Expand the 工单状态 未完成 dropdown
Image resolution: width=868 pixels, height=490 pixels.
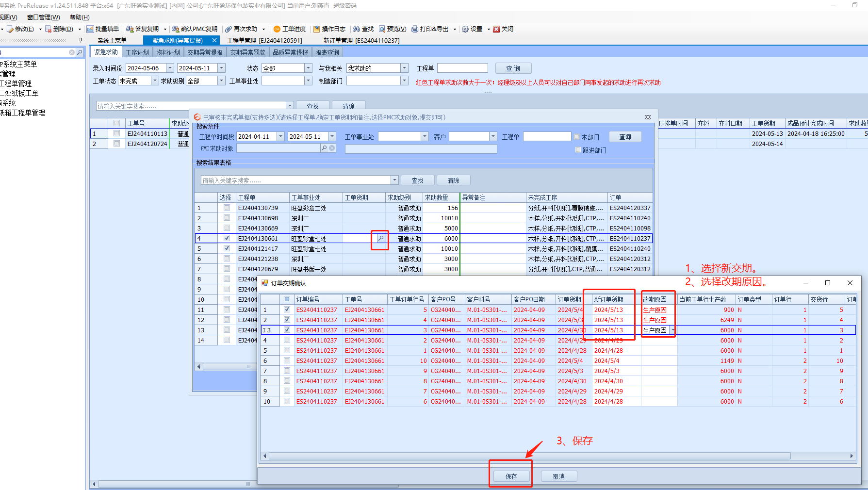(155, 81)
